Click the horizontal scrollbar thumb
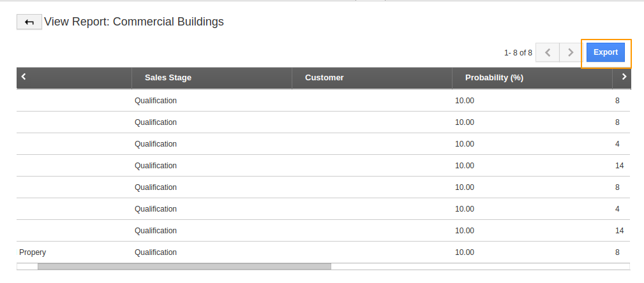Viewport: 644px width, 283px height. 184,266
